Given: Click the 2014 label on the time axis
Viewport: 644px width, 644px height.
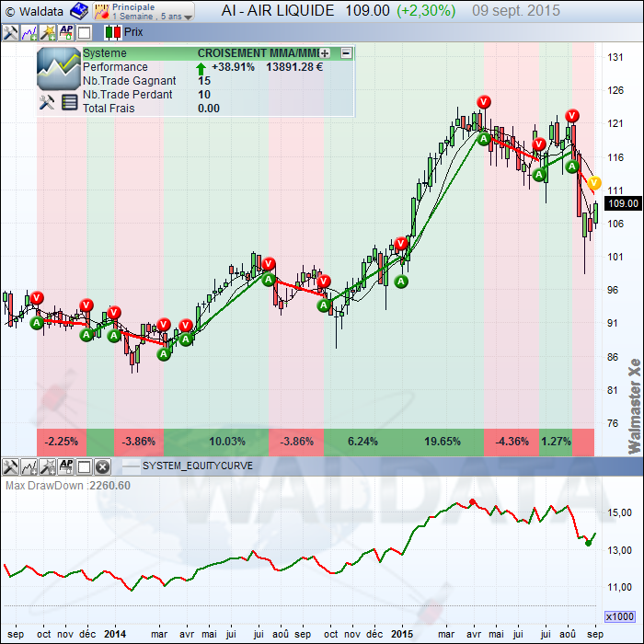Looking at the screenshot, I should pos(115,634).
